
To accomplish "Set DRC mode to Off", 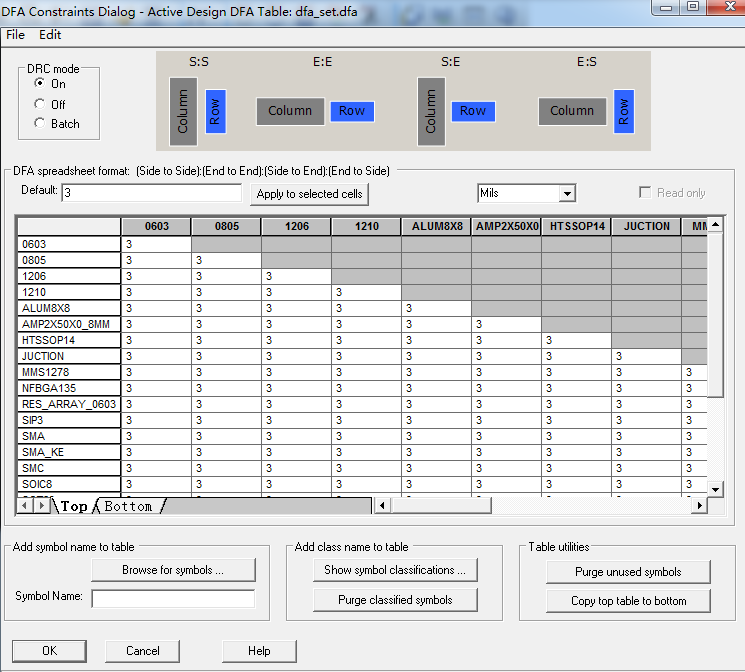I will click(x=40, y=104).
